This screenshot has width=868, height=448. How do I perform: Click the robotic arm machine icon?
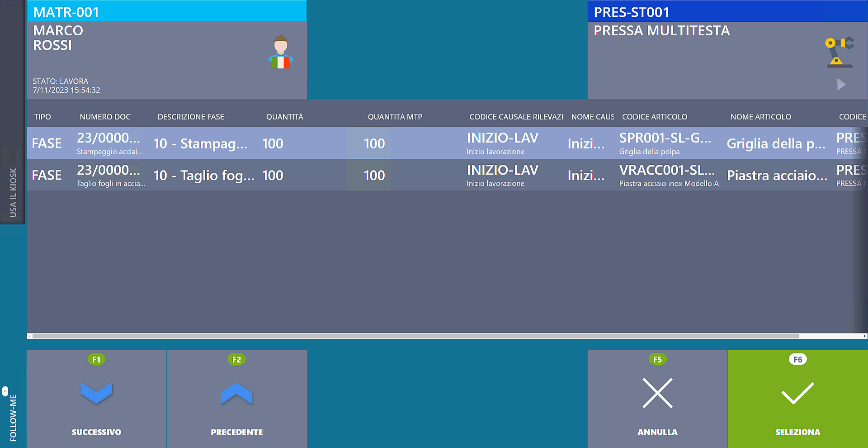[840, 52]
